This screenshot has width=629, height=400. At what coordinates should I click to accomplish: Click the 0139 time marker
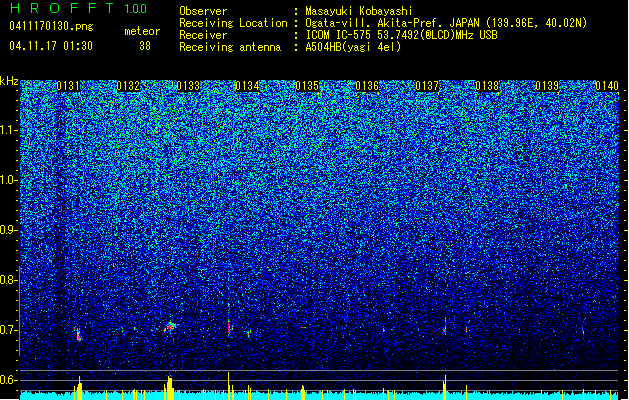pyautogui.click(x=547, y=86)
